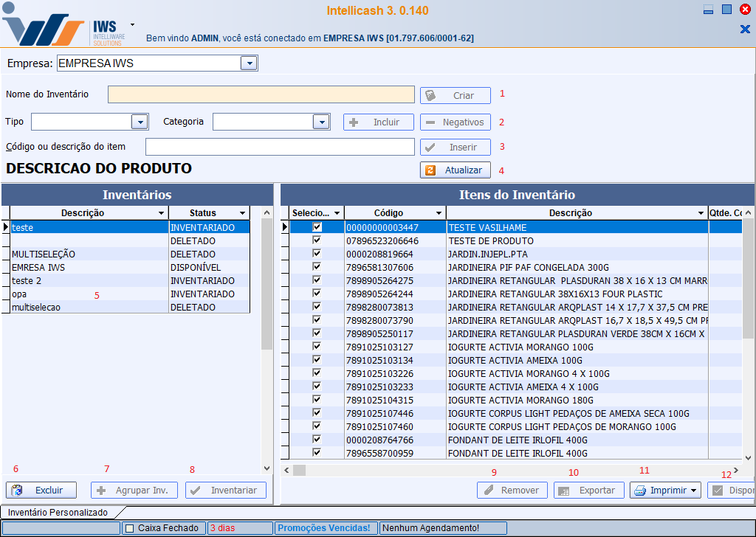Click the Excluir trash icon button
Image resolution: width=756 pixels, height=537 pixels.
[18, 491]
